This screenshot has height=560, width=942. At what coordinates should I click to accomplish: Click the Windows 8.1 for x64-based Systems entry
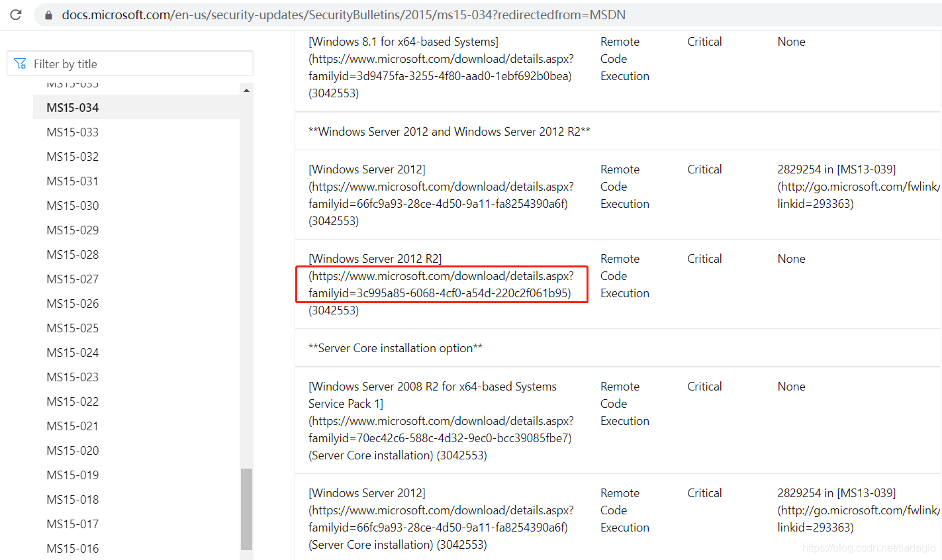pyautogui.click(x=441, y=67)
